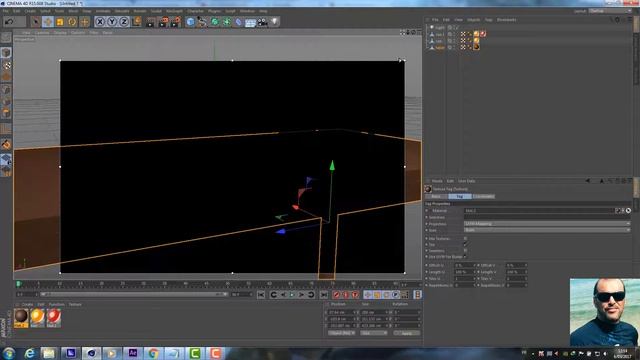This screenshot has height=360, width=640.
Task: Toggle the Seamless checkbox
Action: (x=466, y=251)
